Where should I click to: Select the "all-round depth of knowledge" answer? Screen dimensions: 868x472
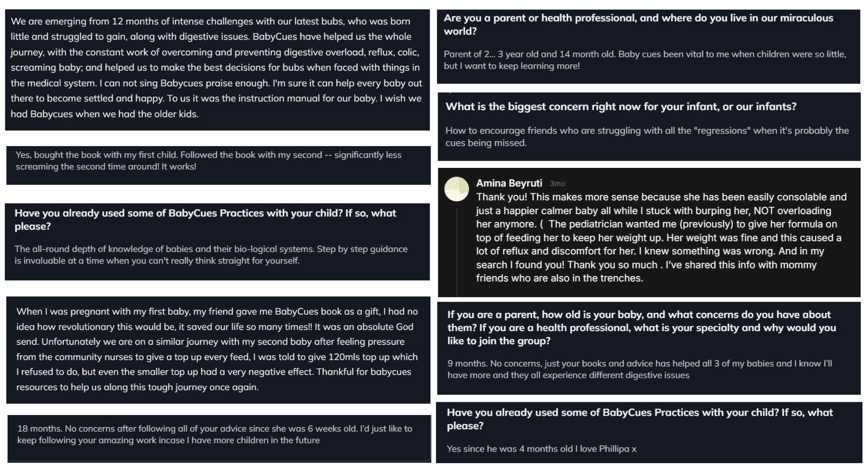point(211,255)
